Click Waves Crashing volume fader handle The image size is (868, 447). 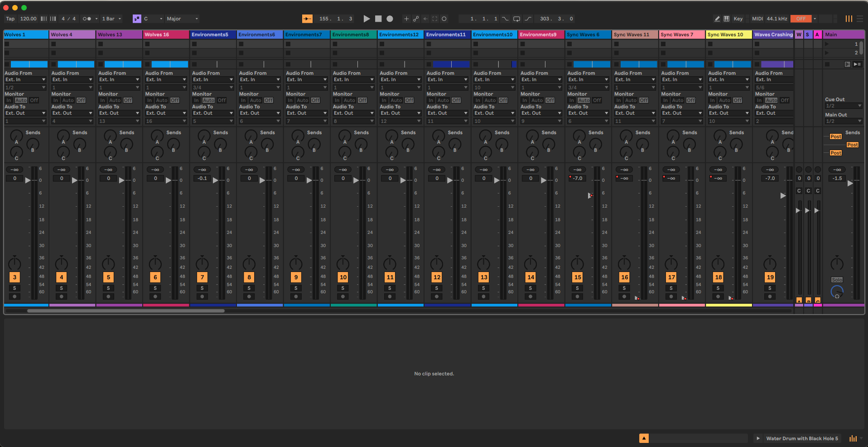click(783, 195)
